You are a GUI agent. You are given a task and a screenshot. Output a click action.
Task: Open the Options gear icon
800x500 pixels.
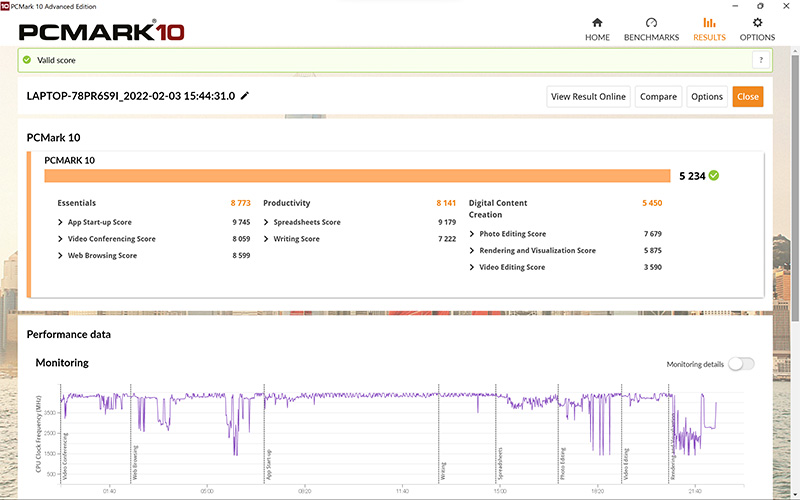point(757,23)
